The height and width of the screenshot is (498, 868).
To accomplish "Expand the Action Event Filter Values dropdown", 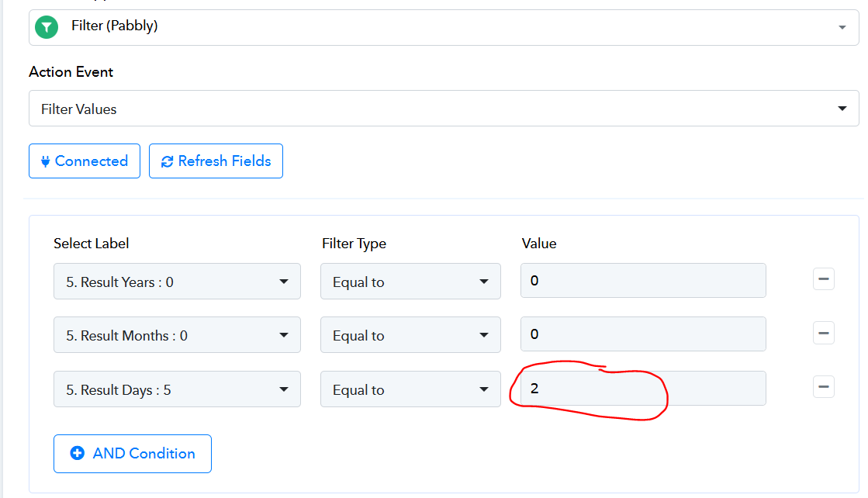I will (x=444, y=109).
